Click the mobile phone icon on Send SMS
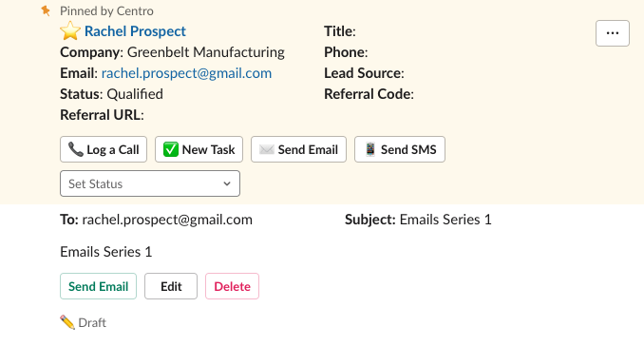The width and height of the screenshot is (644, 346). click(370, 149)
